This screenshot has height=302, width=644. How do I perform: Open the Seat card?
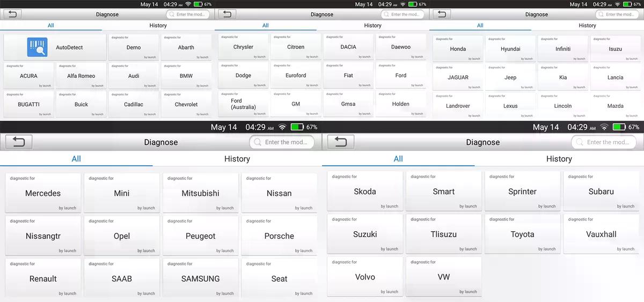click(279, 278)
